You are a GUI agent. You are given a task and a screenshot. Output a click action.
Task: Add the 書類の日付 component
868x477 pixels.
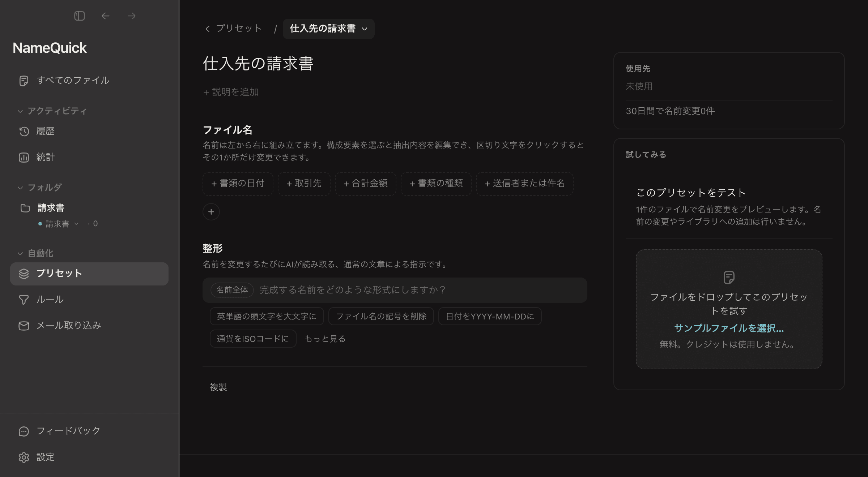pyautogui.click(x=238, y=184)
